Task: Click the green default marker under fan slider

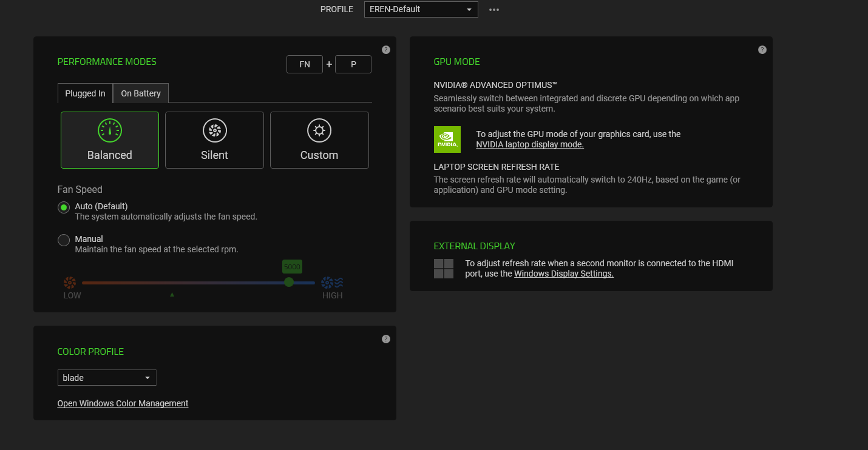Action: 172,295
